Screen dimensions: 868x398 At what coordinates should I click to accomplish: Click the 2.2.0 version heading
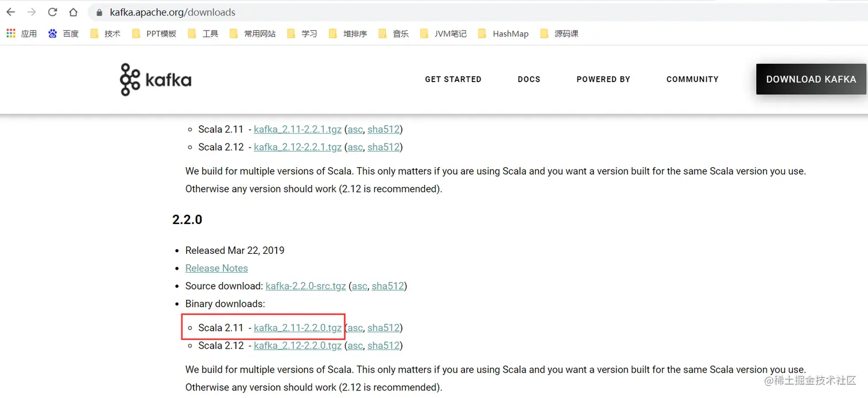pyautogui.click(x=187, y=219)
